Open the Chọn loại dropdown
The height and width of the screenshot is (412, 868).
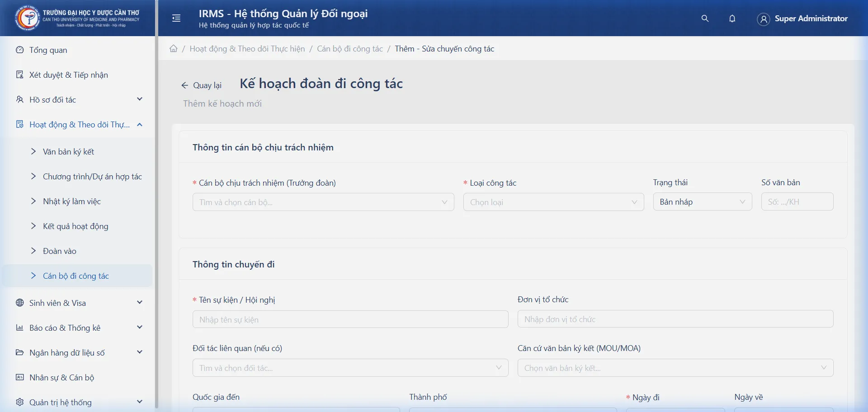tap(553, 202)
